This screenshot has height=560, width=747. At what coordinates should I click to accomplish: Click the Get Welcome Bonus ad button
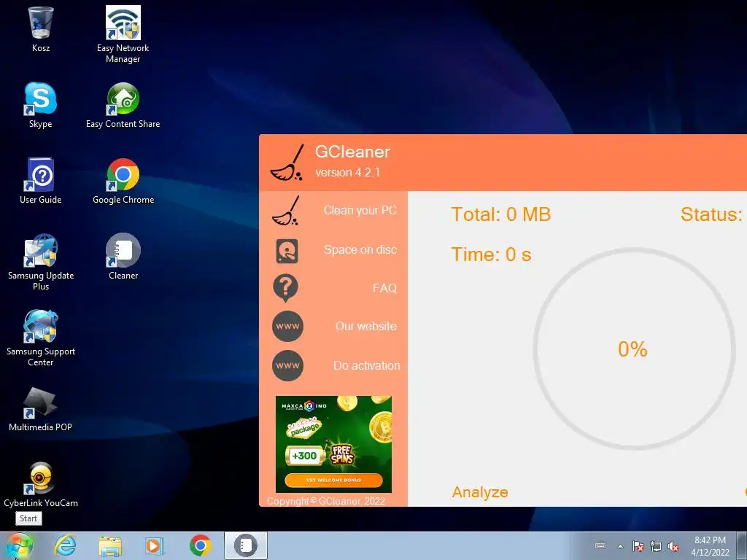click(x=333, y=480)
